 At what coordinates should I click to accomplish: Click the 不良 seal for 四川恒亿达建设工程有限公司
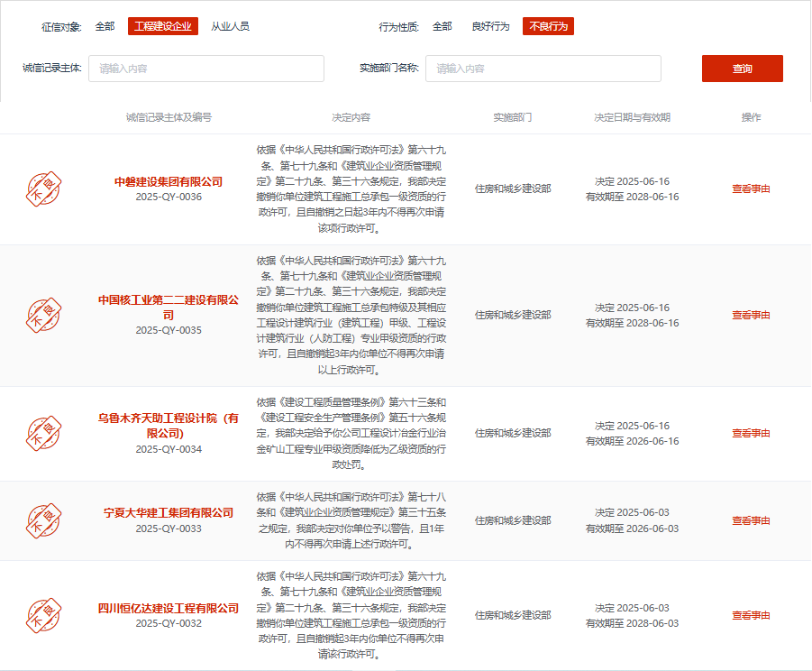pyautogui.click(x=42, y=615)
